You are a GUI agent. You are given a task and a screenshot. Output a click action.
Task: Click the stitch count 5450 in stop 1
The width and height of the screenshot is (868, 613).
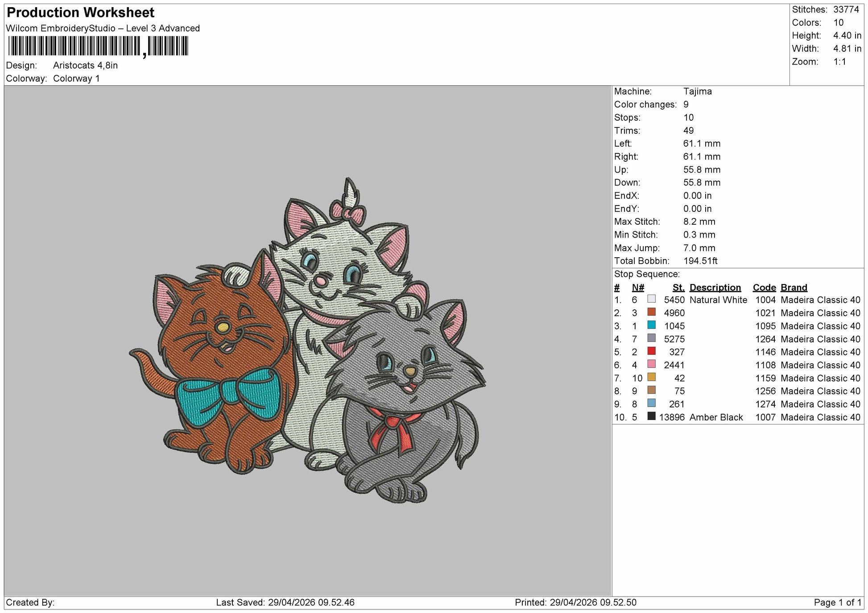point(674,300)
